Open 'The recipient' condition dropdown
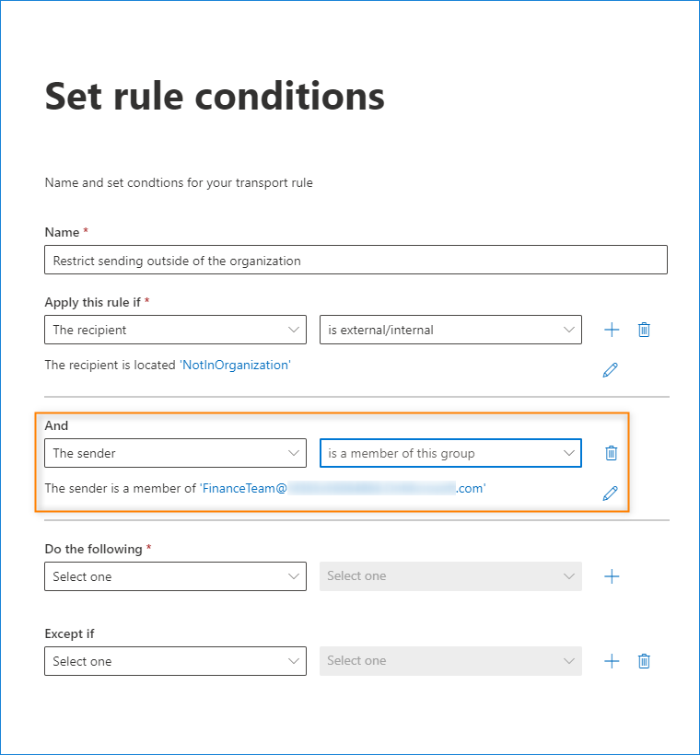 [175, 330]
